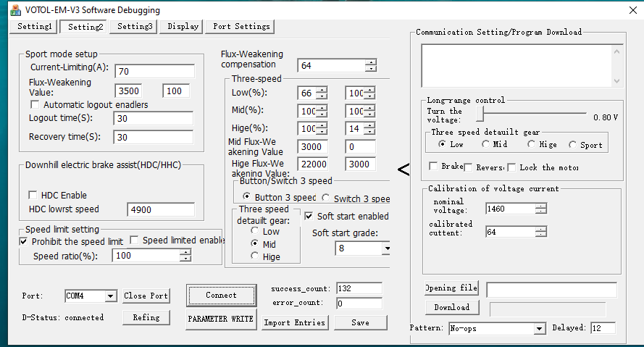644x347 pixels.
Task: Toggle Prohibit the speed limit checkbox
Action: 24,241
